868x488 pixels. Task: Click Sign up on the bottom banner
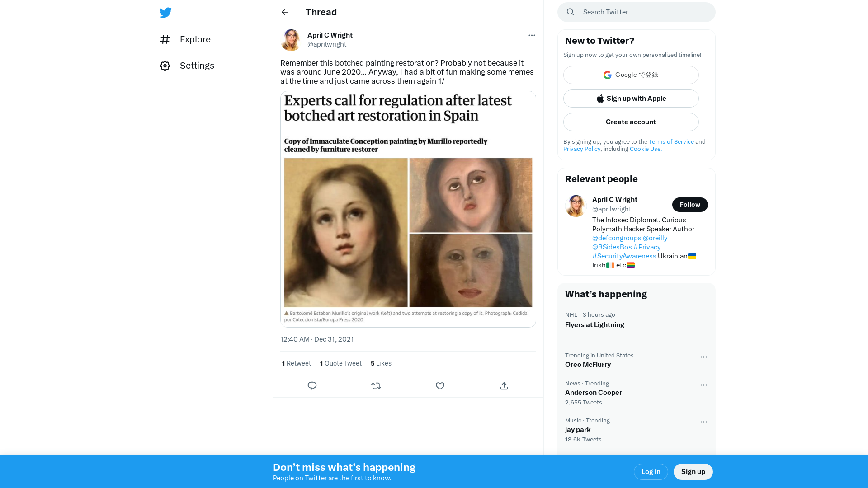point(693,472)
